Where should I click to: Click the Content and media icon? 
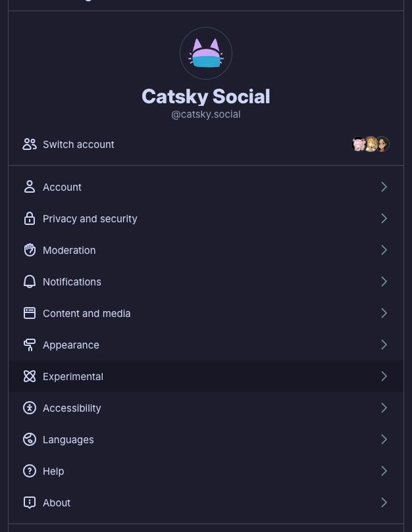[x=30, y=313]
